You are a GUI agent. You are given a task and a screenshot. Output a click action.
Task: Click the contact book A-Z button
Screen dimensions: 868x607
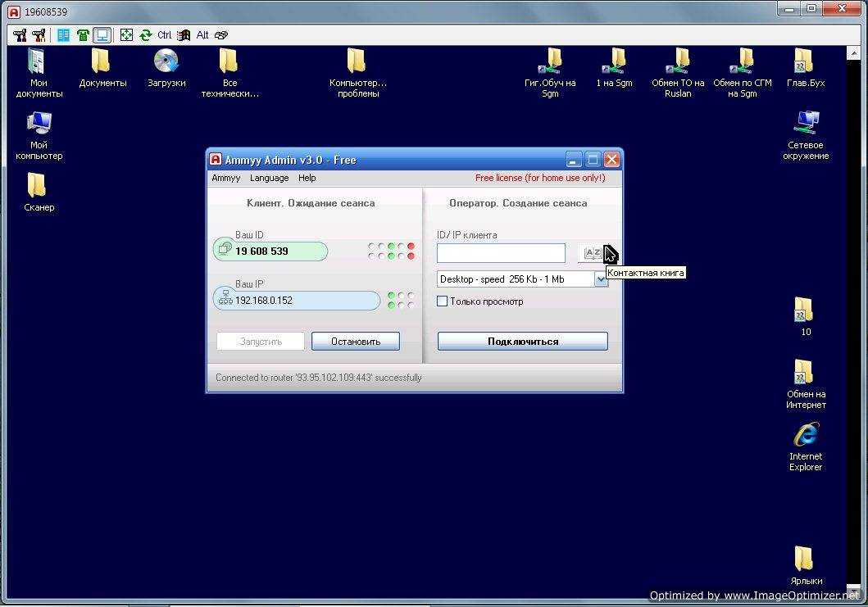click(x=591, y=253)
